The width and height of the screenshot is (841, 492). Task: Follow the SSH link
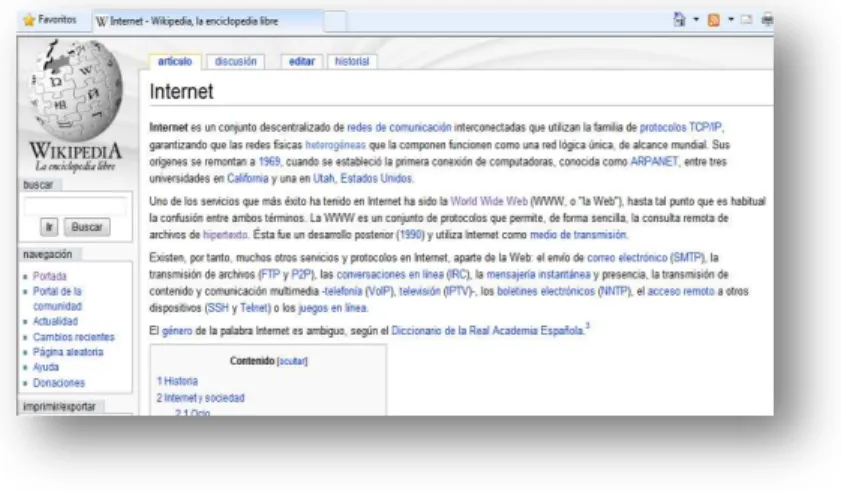tap(218, 308)
